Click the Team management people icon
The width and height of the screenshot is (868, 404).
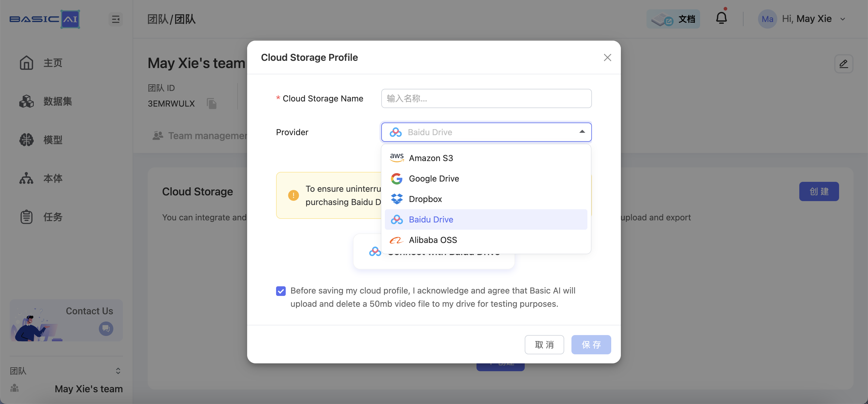click(x=158, y=136)
